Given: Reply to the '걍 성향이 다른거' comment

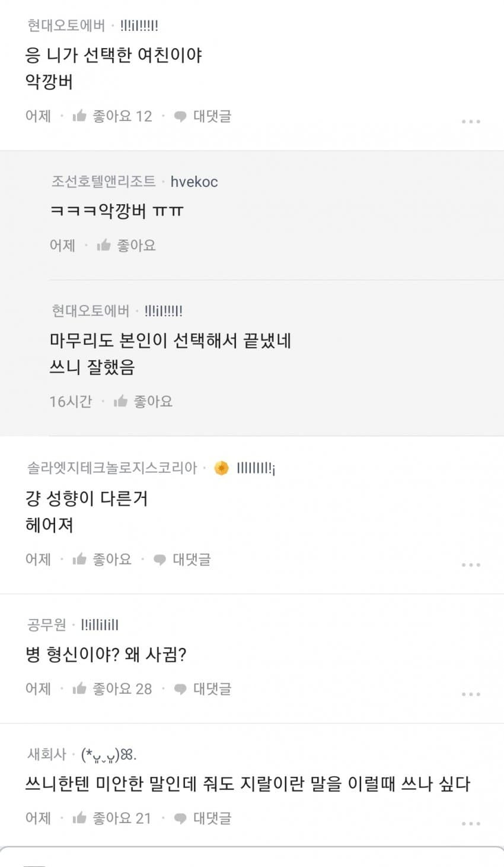Looking at the screenshot, I should [x=182, y=559].
